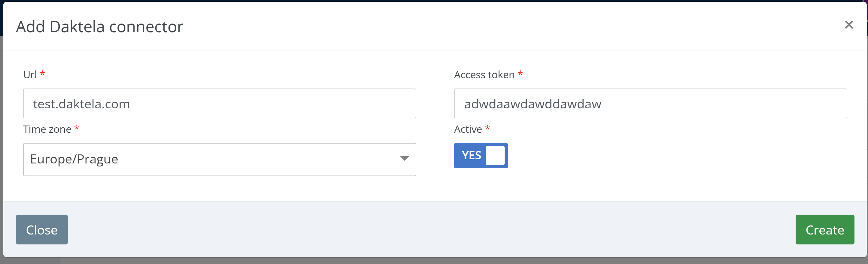The image size is (868, 264).
Task: Click the red asterisk beside Url
Action: click(x=42, y=73)
